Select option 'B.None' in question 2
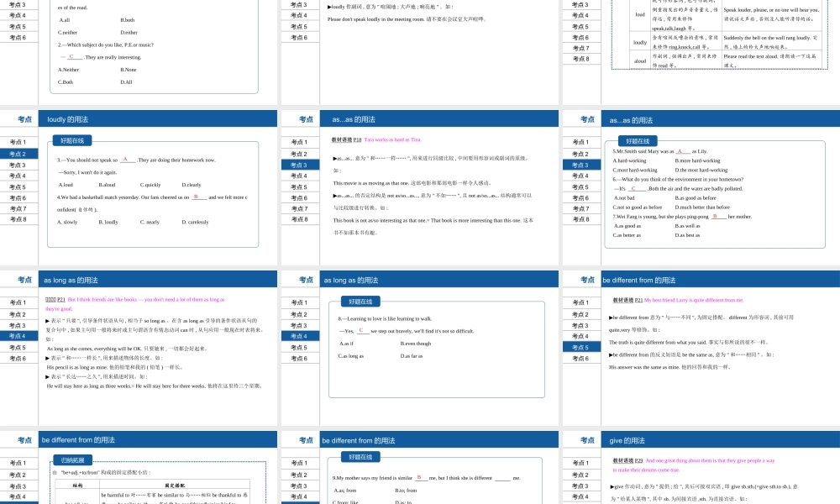The width and height of the screenshot is (840, 504). tap(129, 70)
